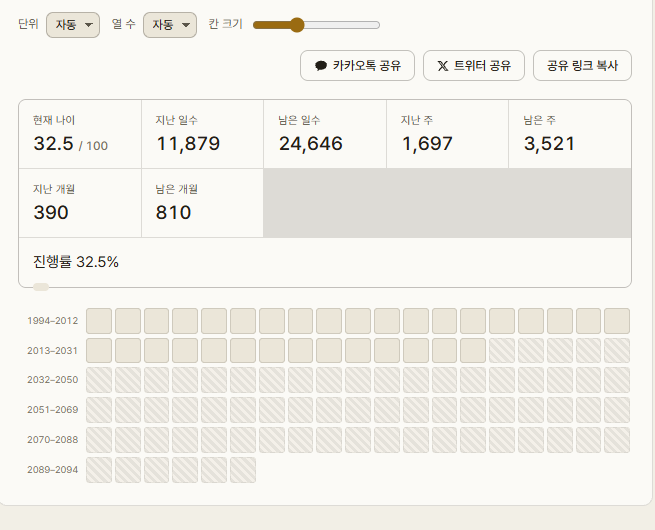Click the 남은 주 stat card
This screenshot has height=530, width=655.
coord(570,134)
